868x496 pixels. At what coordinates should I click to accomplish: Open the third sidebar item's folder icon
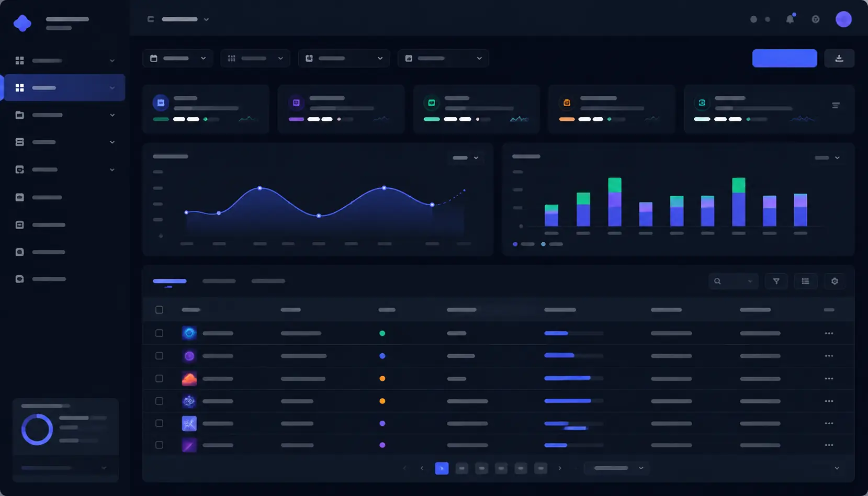pyautogui.click(x=20, y=115)
